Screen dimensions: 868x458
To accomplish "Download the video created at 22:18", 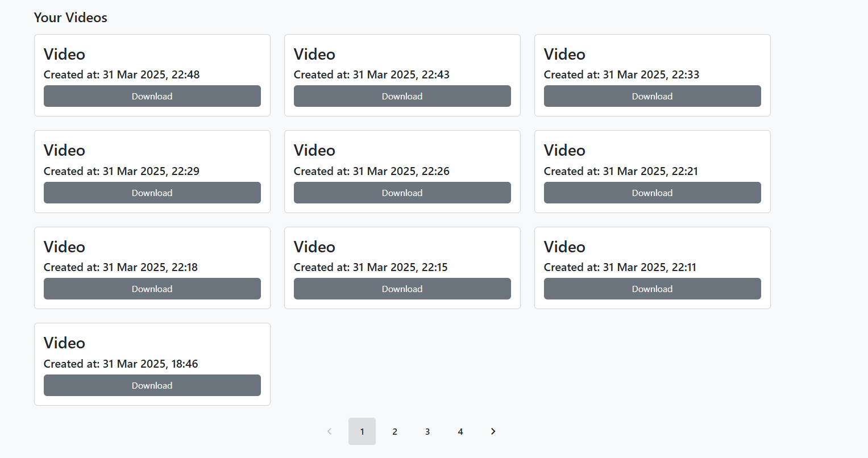I will click(152, 289).
